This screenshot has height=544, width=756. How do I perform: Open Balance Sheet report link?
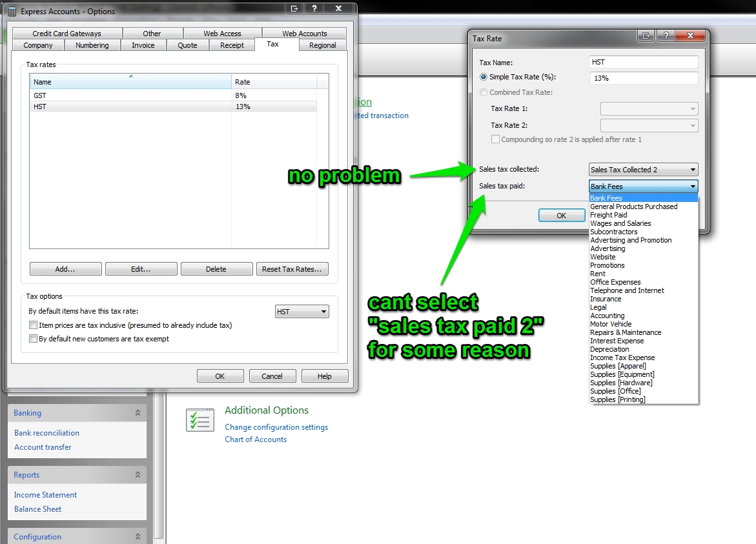(37, 509)
